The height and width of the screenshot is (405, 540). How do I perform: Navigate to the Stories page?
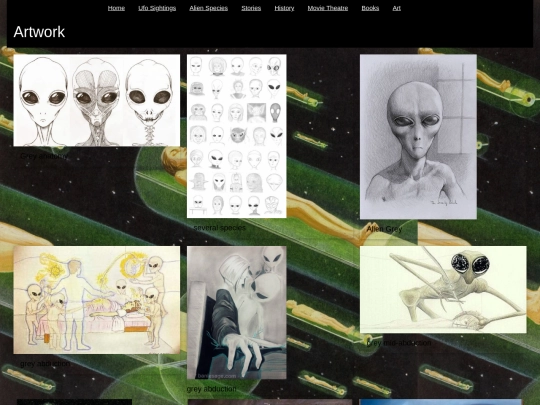(251, 8)
